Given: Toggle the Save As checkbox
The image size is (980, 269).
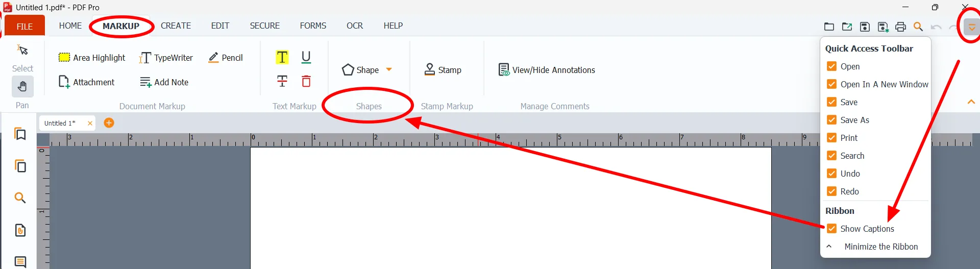Looking at the screenshot, I should click(x=831, y=120).
